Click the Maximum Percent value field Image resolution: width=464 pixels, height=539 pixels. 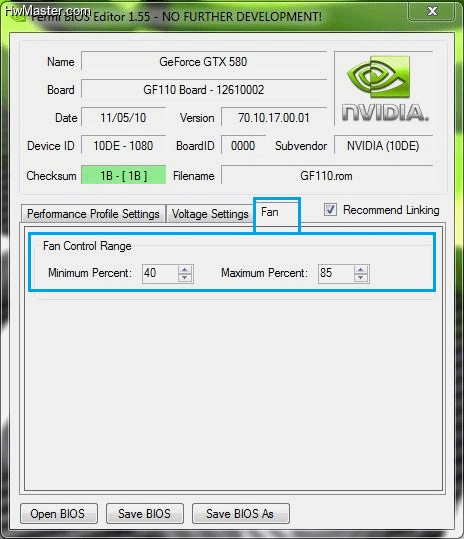(336, 274)
